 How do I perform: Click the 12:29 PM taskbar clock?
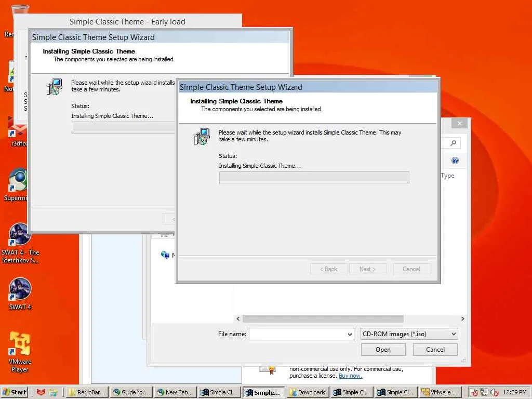515,392
